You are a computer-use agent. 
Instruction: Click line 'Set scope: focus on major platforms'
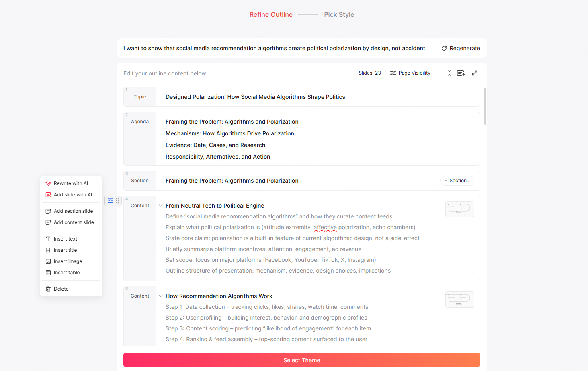[x=271, y=260]
